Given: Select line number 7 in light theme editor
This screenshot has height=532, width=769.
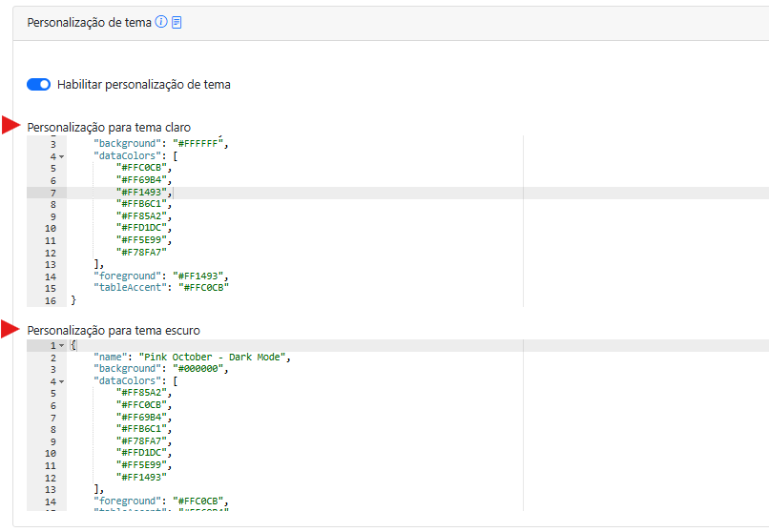Looking at the screenshot, I should click(53, 193).
